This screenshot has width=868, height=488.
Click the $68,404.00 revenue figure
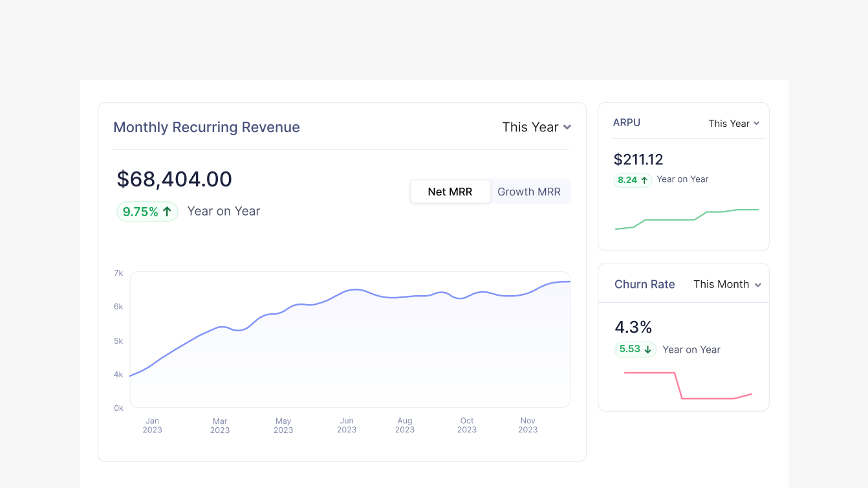coord(174,179)
